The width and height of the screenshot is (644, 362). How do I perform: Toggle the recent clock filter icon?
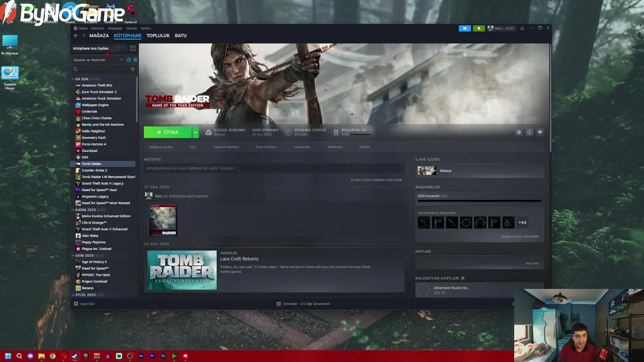point(129,60)
